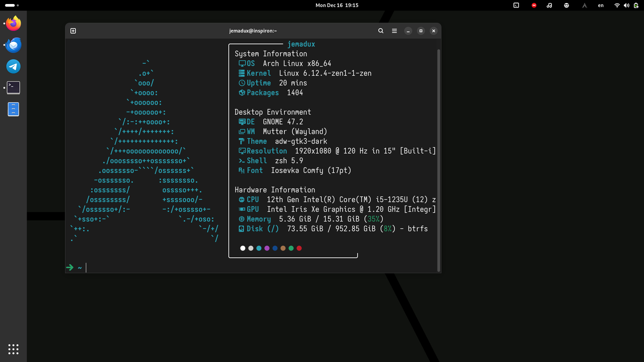Click the Wi-Fi status icon

tap(617, 5)
